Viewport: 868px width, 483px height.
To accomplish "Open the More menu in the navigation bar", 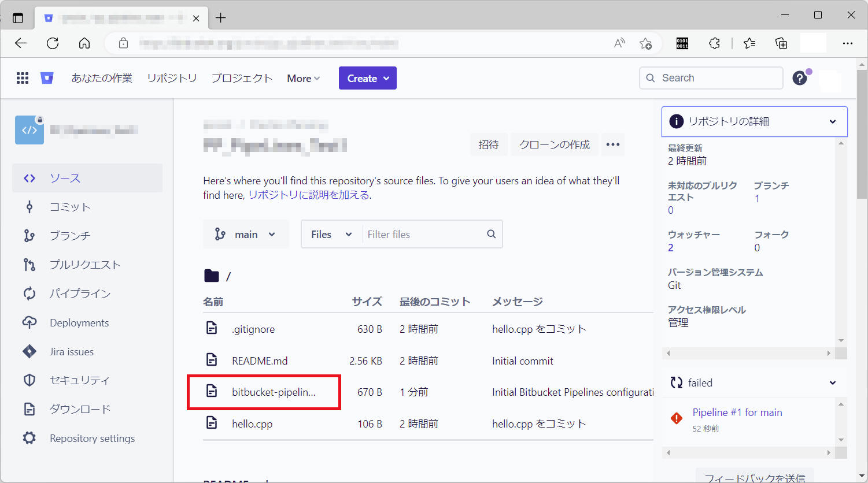I will (303, 78).
